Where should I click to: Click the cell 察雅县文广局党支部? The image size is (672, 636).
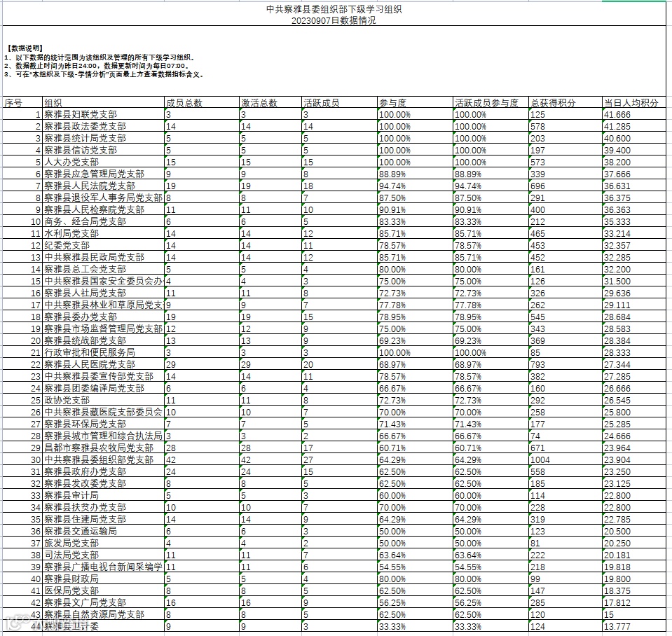(x=103, y=602)
